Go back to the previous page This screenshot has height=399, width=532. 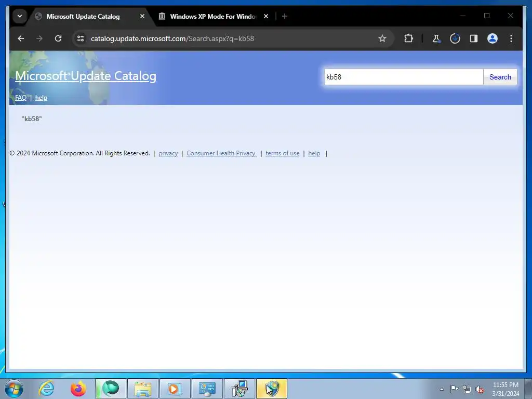click(x=21, y=38)
